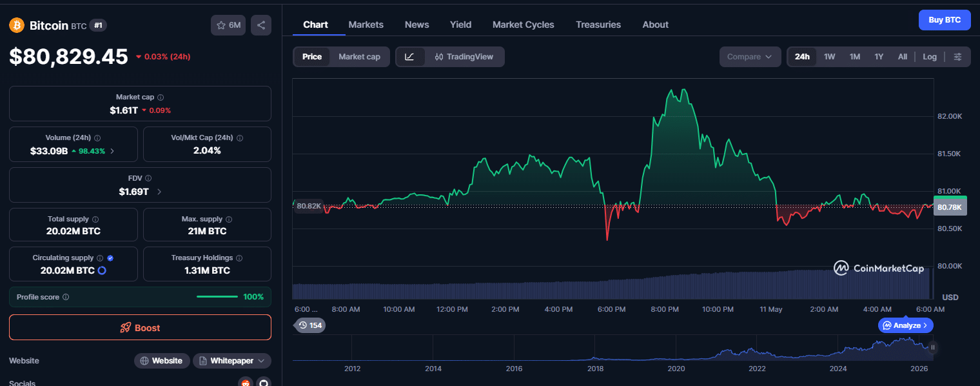Select the All time range
980x386 pixels.
coord(903,57)
